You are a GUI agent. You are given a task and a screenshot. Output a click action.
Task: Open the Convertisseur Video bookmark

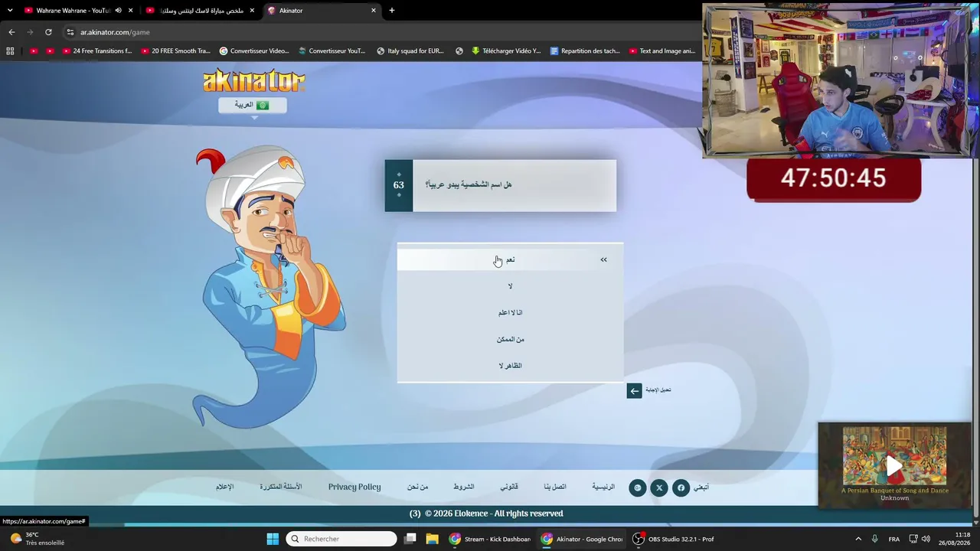[x=254, y=51]
